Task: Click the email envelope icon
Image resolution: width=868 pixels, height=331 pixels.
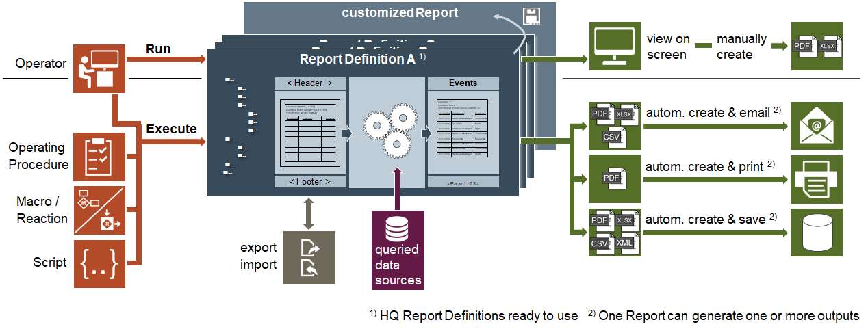Action: pos(817,125)
